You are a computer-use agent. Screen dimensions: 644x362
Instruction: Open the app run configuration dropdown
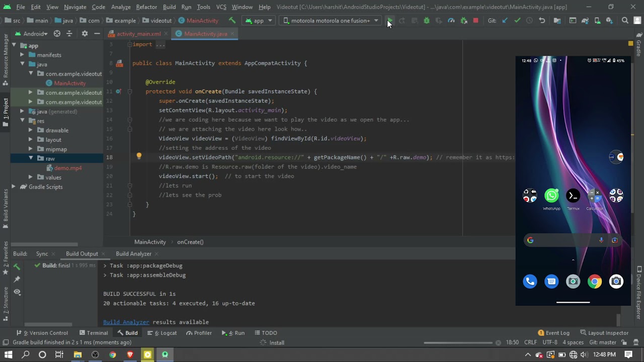pos(259,21)
